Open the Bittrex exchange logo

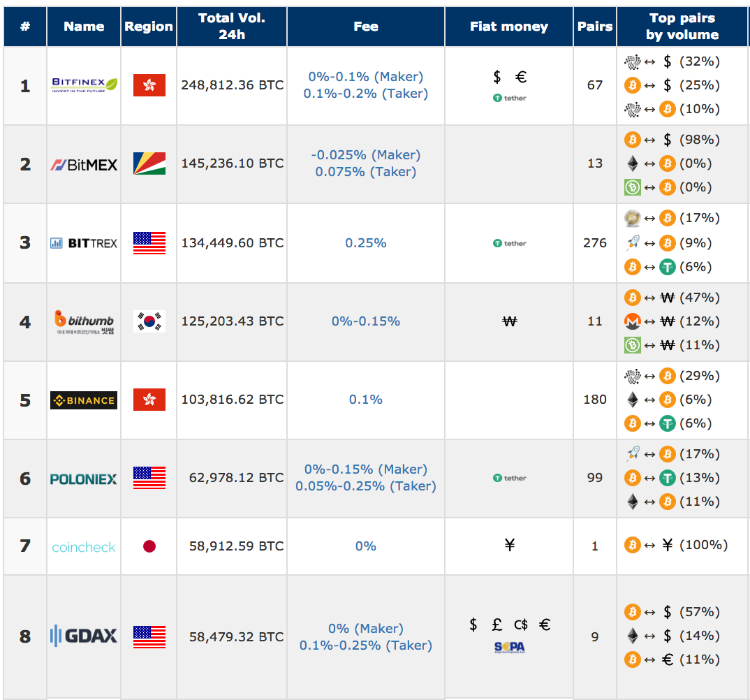[84, 243]
